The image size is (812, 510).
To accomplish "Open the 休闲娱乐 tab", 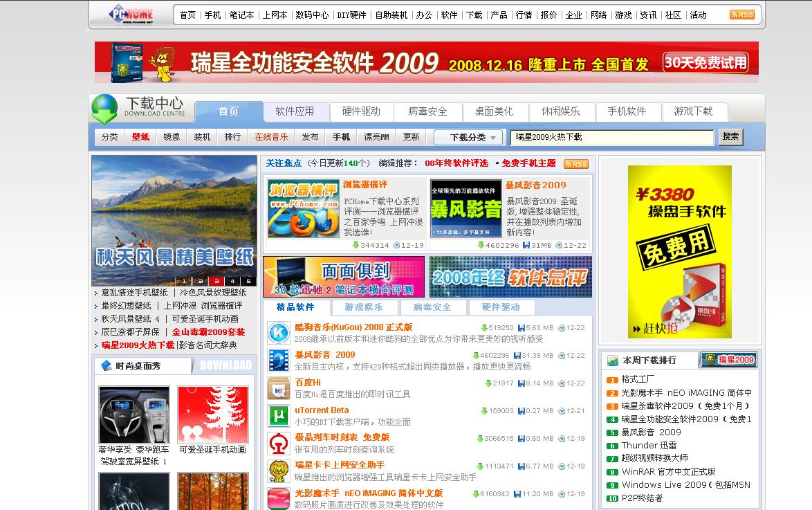I will (x=561, y=111).
